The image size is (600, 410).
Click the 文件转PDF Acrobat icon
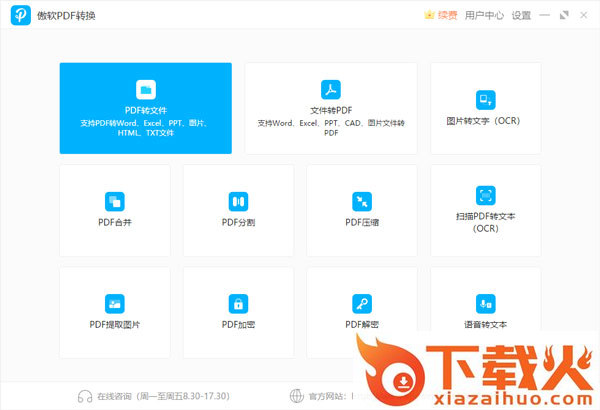(331, 90)
